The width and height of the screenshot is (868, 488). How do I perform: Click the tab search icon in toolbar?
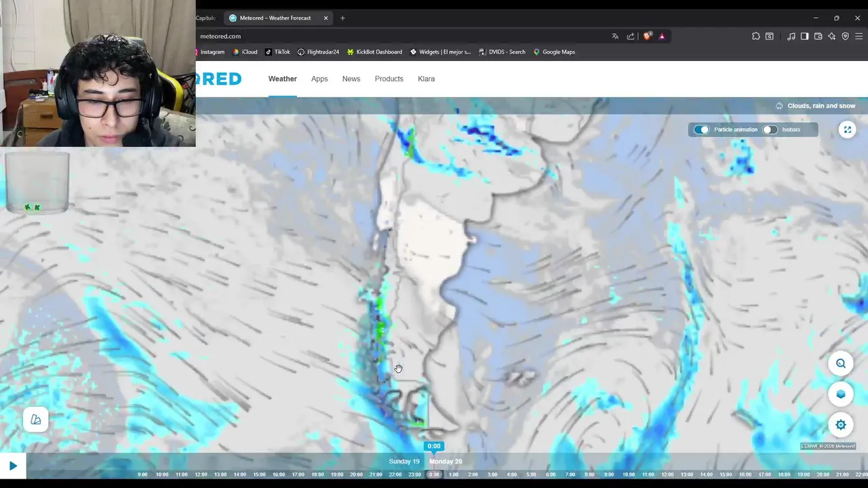click(770, 37)
